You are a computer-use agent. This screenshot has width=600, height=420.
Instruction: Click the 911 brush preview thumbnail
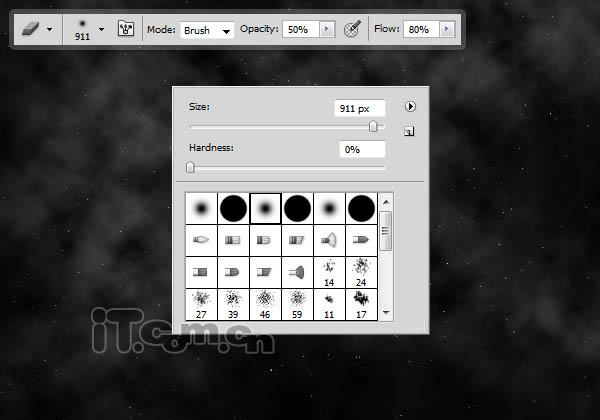click(x=82, y=30)
